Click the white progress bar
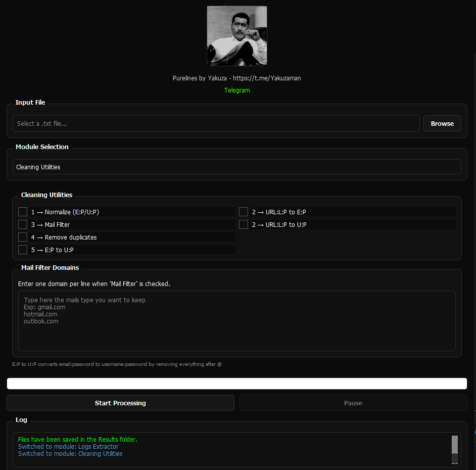Screen dimensions: 476x470 coord(237,384)
